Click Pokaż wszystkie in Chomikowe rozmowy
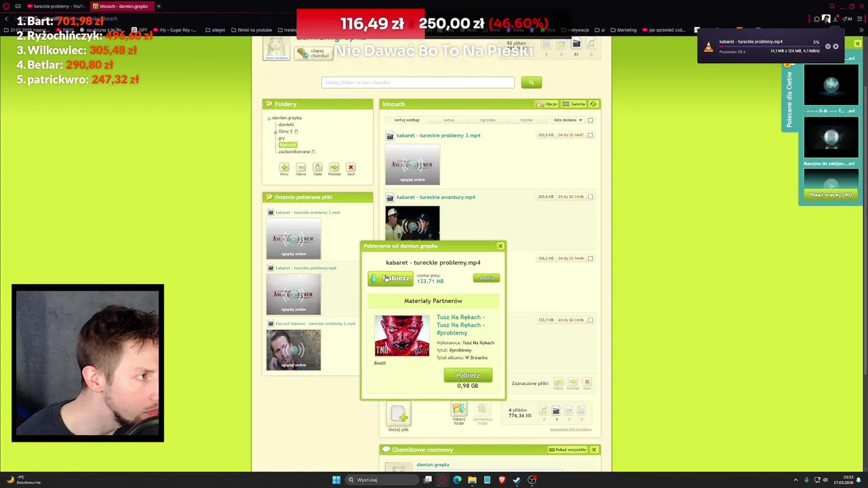868x488 pixels. point(568,449)
